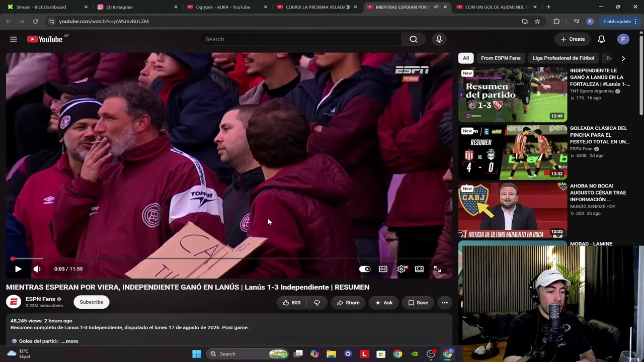Open the Windows Start menu
The image size is (644, 362).
tap(197, 354)
